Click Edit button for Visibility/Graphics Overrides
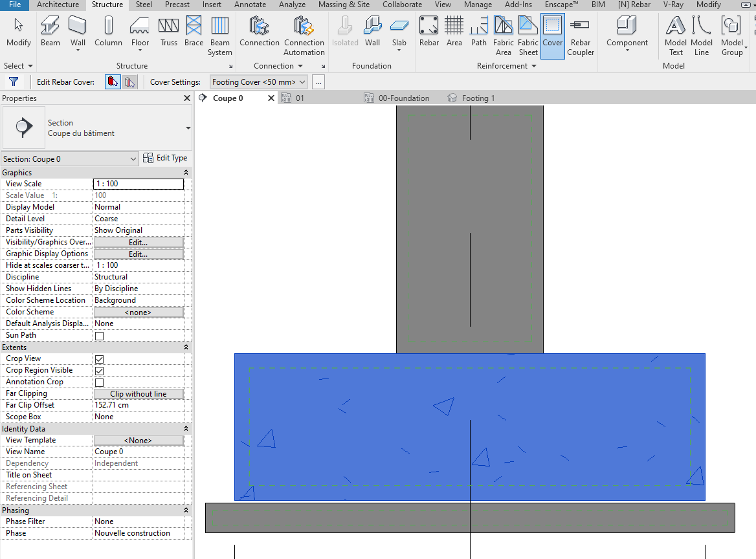The width and height of the screenshot is (756, 559). (138, 243)
